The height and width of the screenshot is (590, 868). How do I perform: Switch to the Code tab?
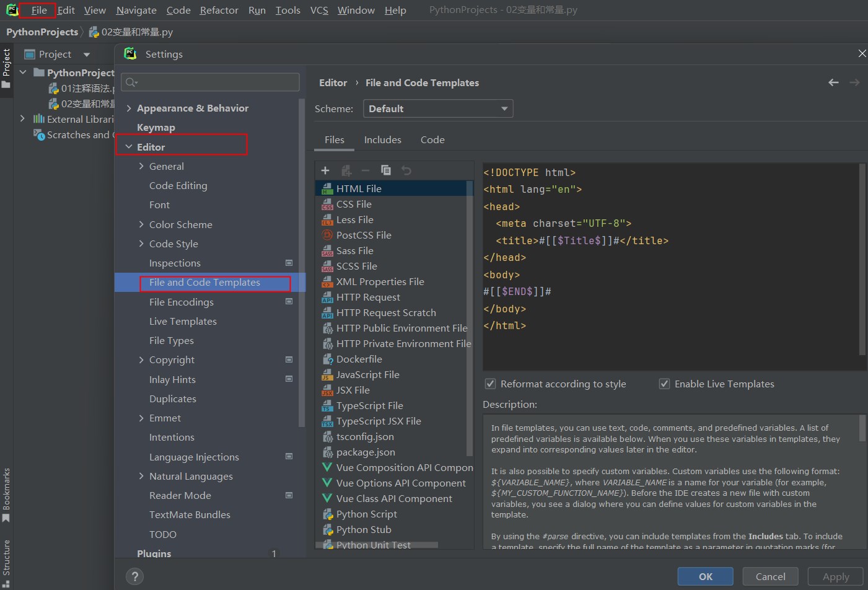point(432,140)
